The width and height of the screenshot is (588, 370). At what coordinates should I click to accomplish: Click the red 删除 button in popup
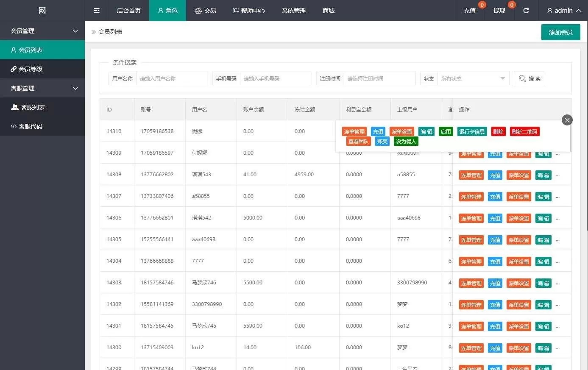point(498,131)
